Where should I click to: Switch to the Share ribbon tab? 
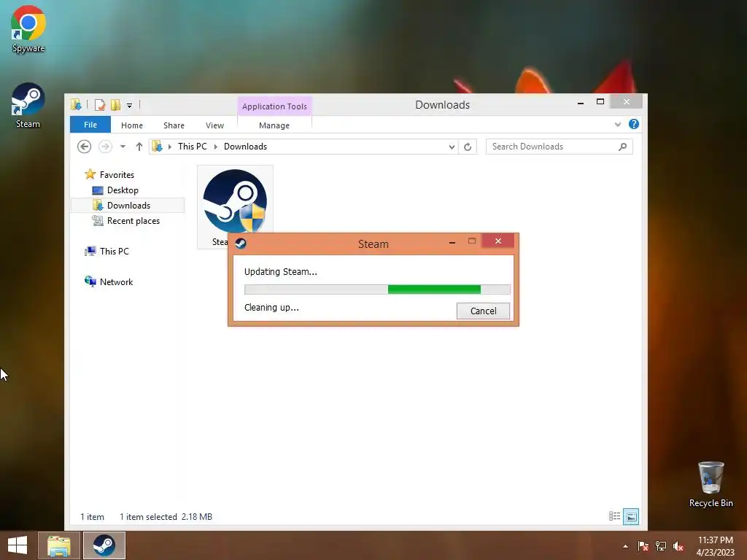174,125
